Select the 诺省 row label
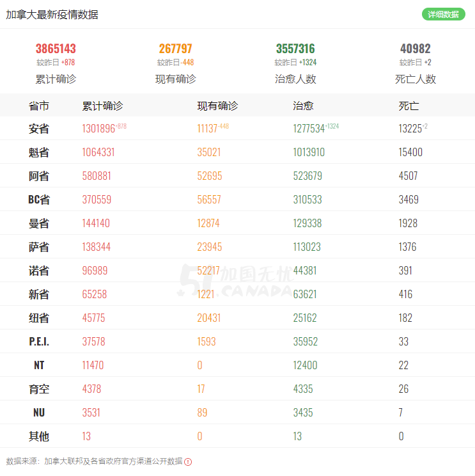 (x=39, y=271)
